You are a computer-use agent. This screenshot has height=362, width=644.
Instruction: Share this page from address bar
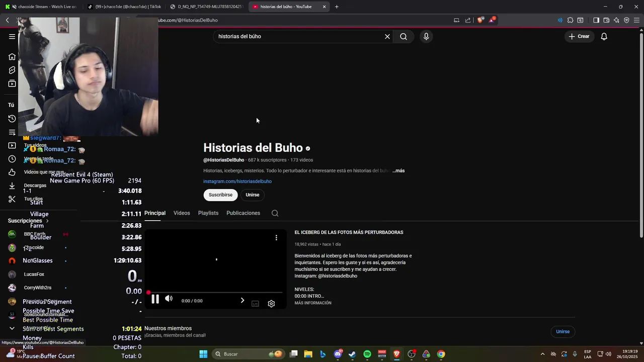[468, 20]
